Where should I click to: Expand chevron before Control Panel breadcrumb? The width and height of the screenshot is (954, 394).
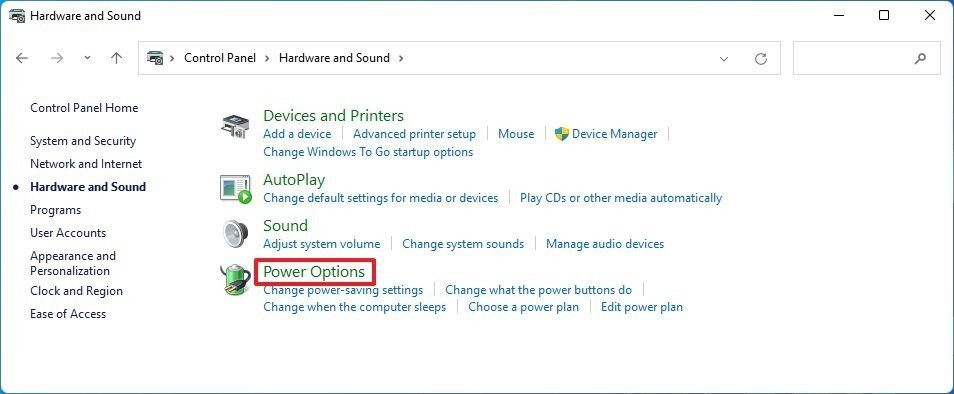click(172, 58)
